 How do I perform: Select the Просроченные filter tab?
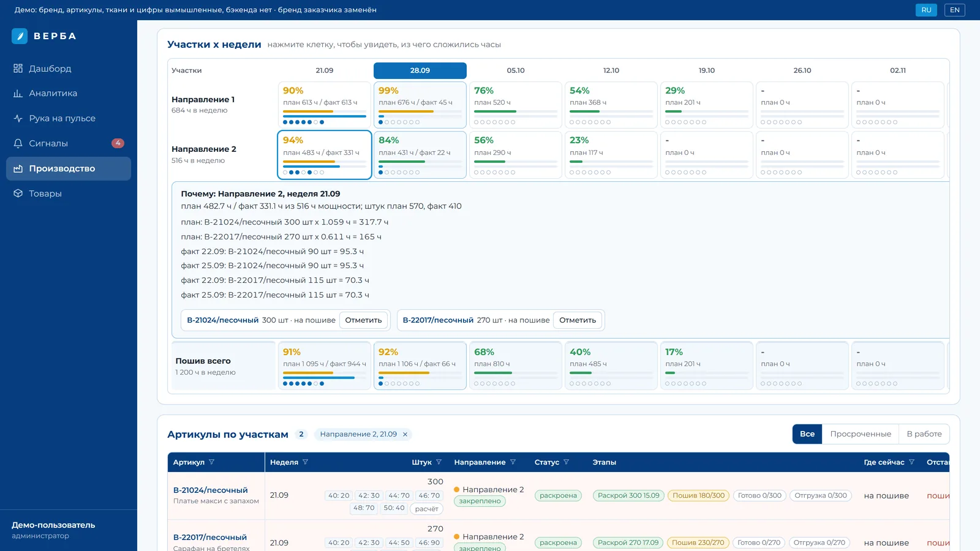(x=861, y=434)
